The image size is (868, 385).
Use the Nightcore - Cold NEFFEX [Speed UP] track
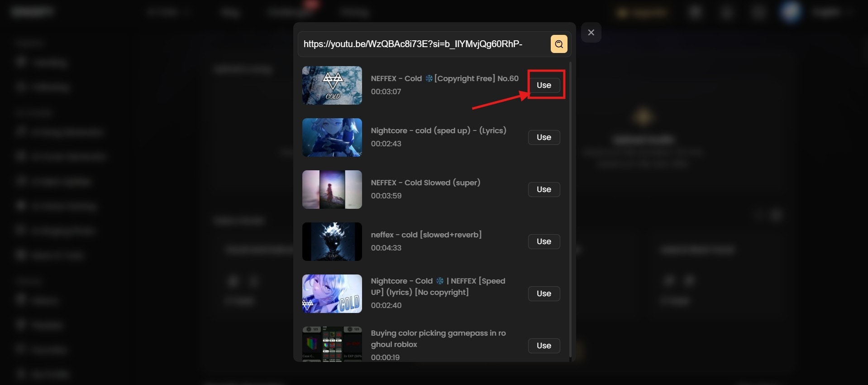coord(544,294)
